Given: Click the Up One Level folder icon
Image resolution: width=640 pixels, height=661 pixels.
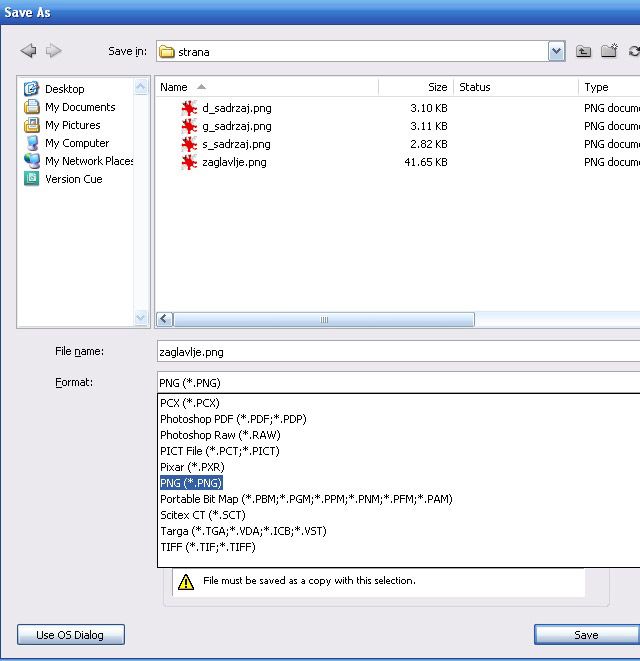Looking at the screenshot, I should 584,52.
